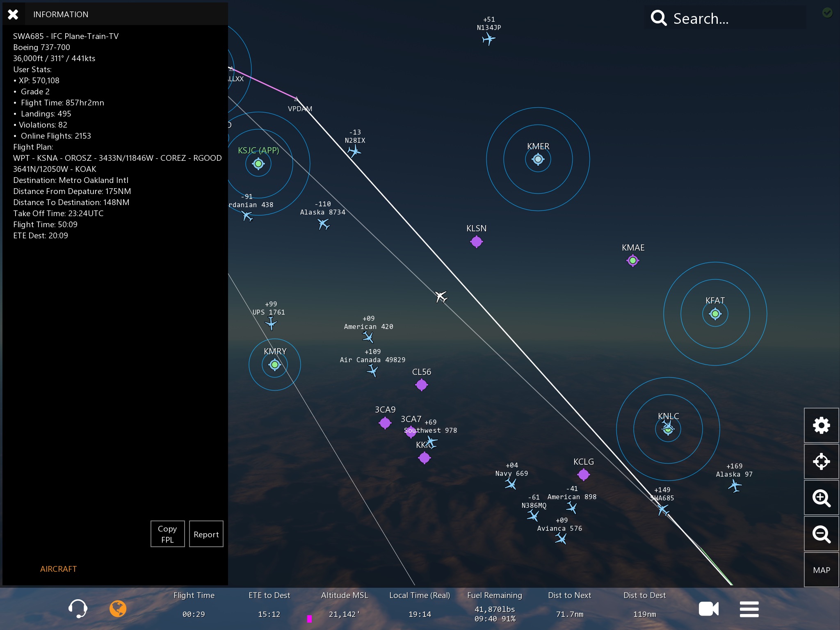Select KFAT airport on the map
The image size is (840, 630).
click(x=715, y=314)
